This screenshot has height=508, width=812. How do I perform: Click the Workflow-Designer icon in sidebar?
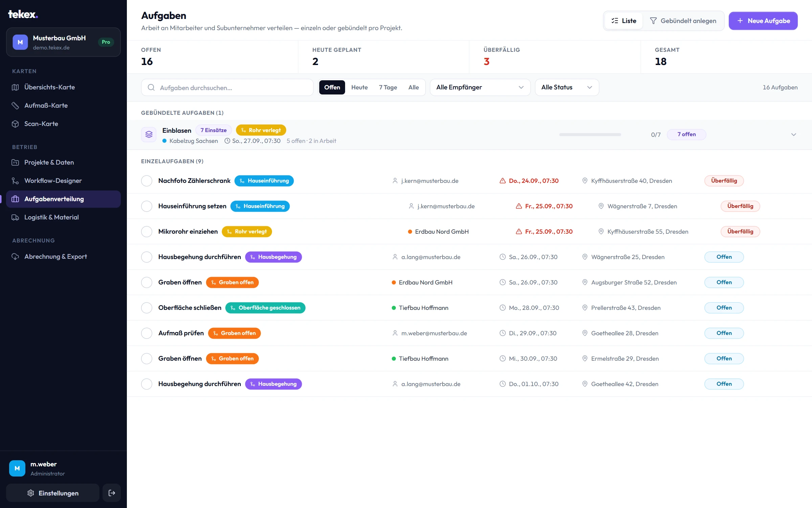point(15,181)
